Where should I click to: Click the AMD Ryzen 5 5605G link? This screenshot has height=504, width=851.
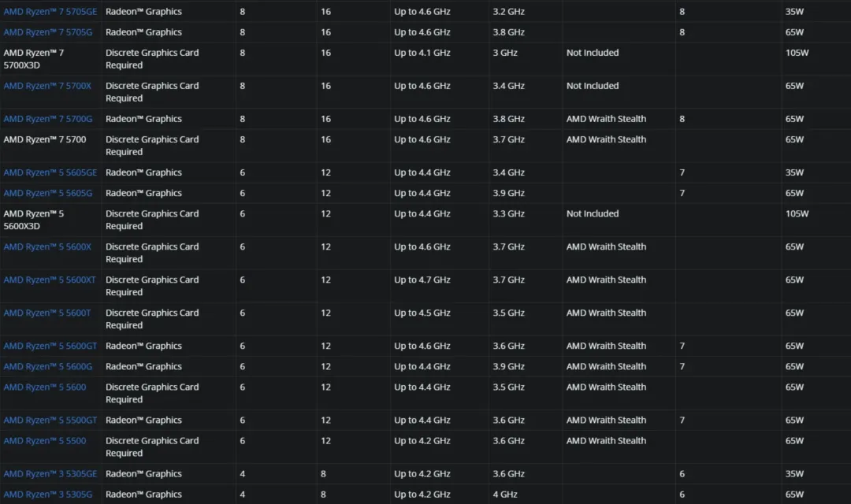pyautogui.click(x=47, y=193)
